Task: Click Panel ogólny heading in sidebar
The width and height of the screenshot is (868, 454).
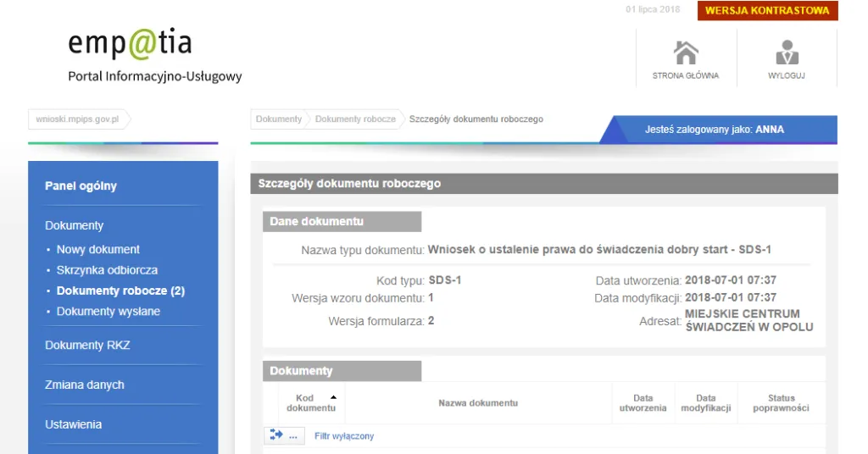Action: (x=81, y=186)
